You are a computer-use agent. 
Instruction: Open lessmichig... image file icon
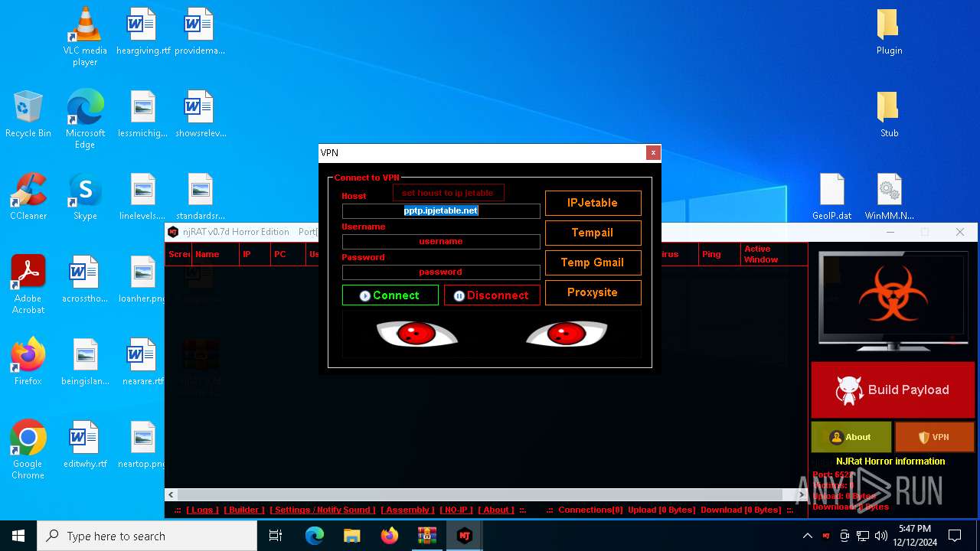tap(143, 114)
